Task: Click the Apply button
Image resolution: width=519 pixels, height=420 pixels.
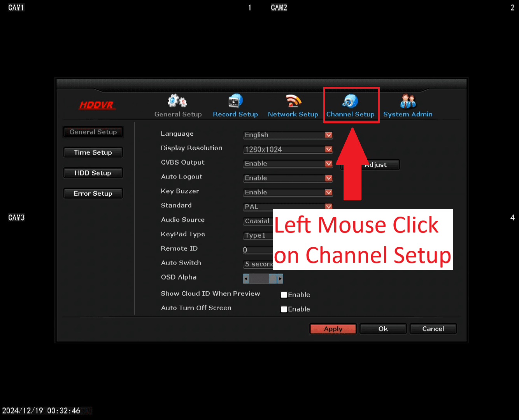Action: 333,329
